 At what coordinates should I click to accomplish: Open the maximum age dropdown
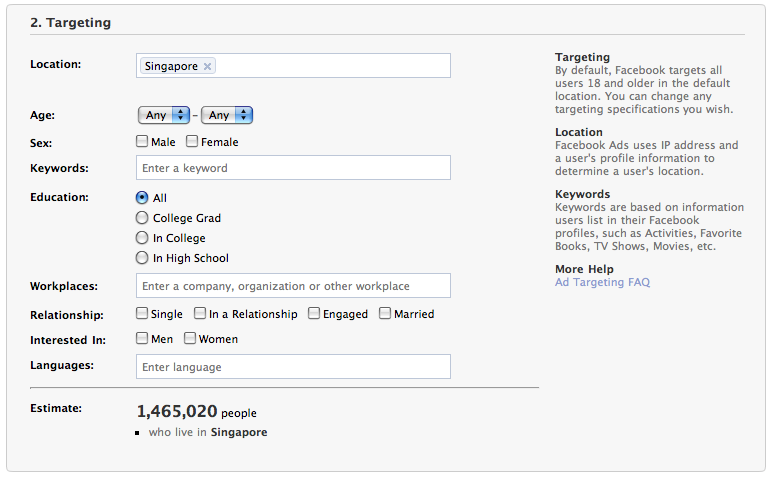[x=227, y=115]
